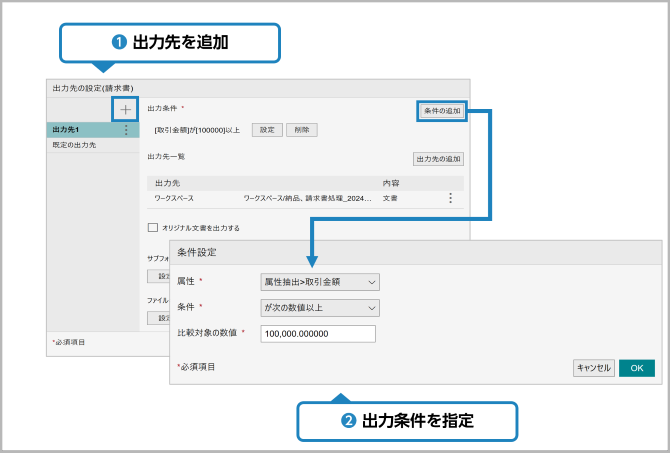Click キャンセル in the 条件設定 dialog
670x453 pixels.
coord(594,368)
